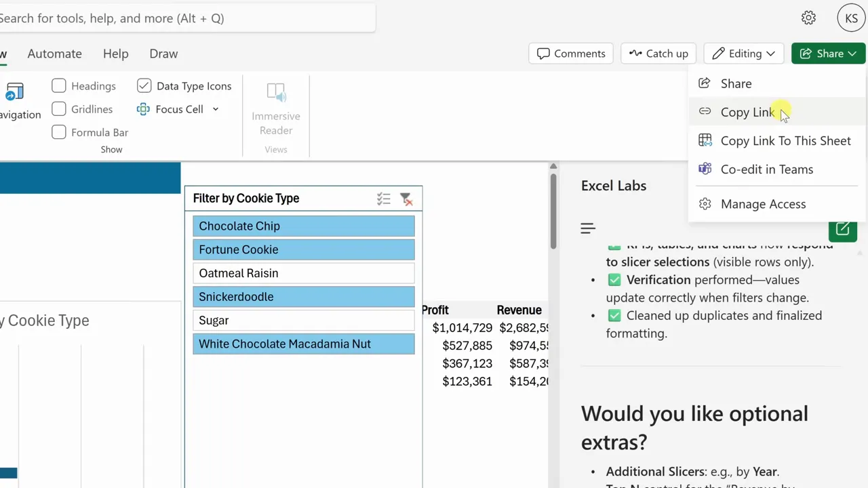Click the Teams icon for Co-edit

pos(705,169)
